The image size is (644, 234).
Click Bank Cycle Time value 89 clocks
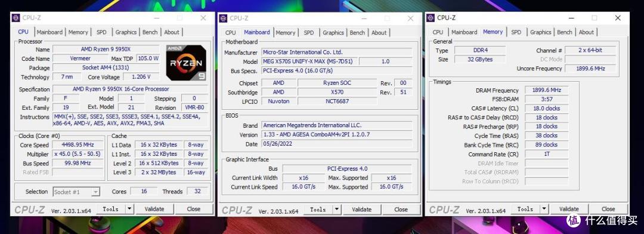coord(547,145)
